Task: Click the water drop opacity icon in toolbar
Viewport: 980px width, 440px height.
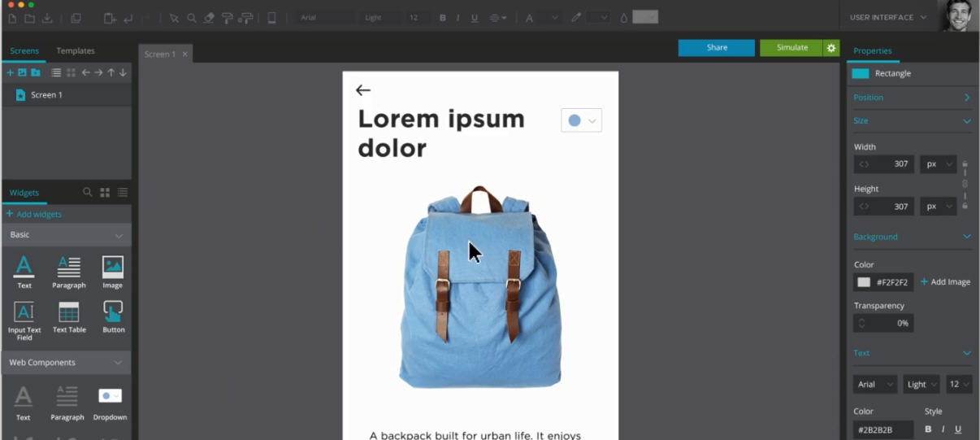Action: tap(624, 18)
